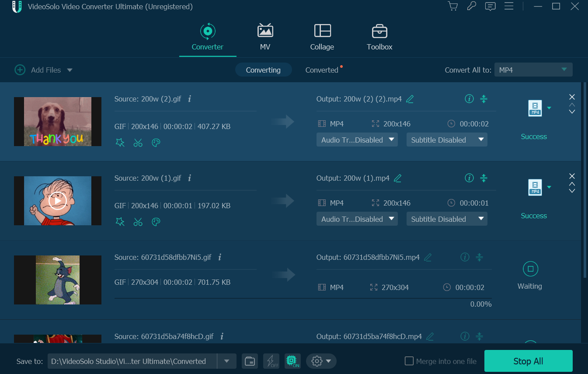Open the settings gear dropdown
The height and width of the screenshot is (374, 588).
pyautogui.click(x=321, y=361)
